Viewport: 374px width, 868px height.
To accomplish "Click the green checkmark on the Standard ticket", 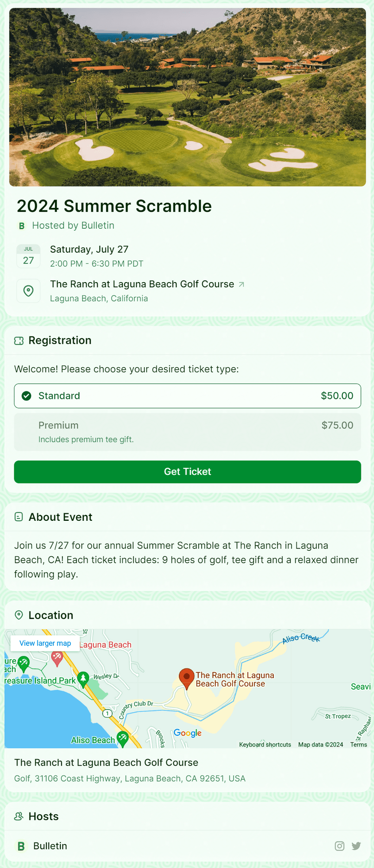I will pos(26,396).
